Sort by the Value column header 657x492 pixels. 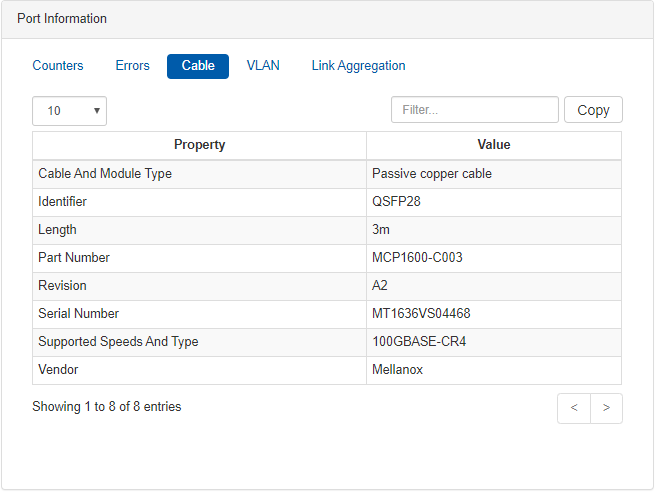coord(494,145)
